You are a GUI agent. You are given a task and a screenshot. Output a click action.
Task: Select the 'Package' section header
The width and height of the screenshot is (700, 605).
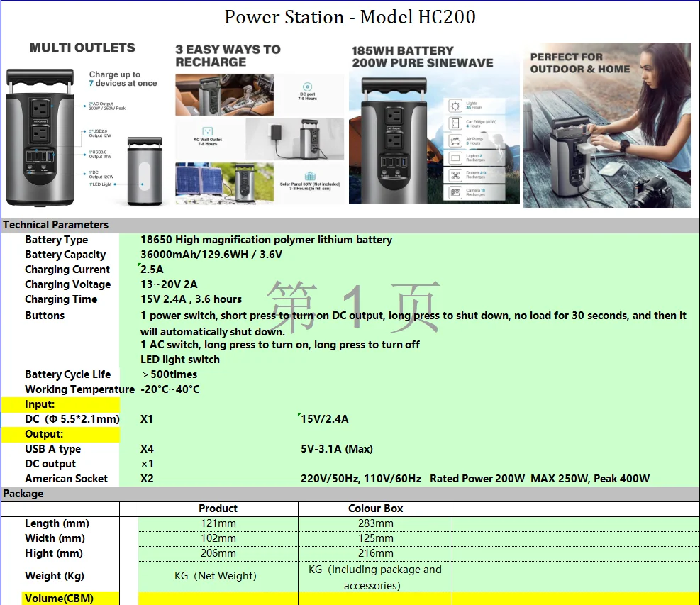click(23, 494)
